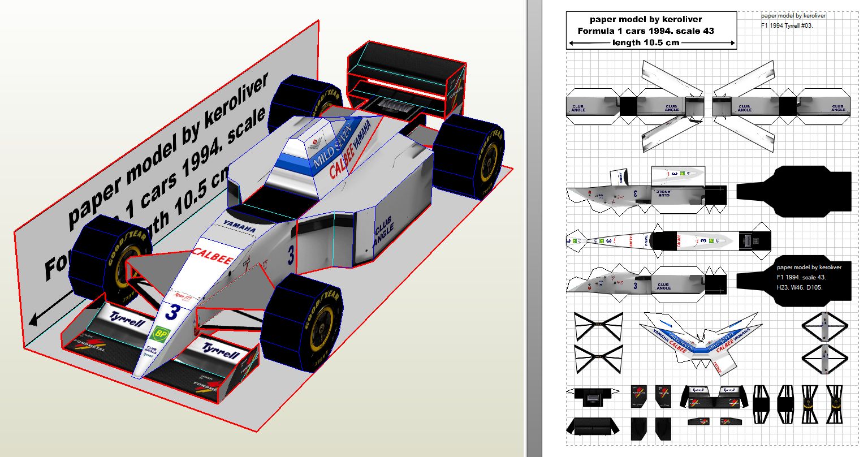The height and width of the screenshot is (457, 868).
Task: Select the number 3 on the 3D sidepod
Action: (291, 255)
